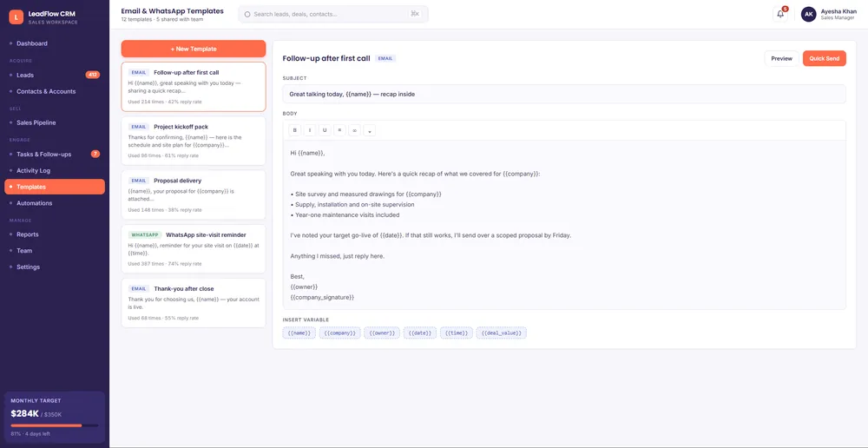
Task: Click the $284K monthly target value
Action: pos(24,413)
